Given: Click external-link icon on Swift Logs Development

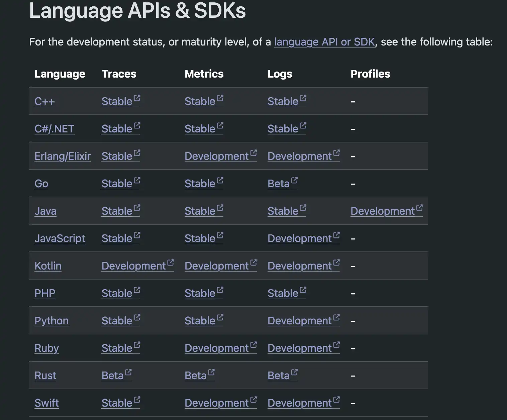Looking at the screenshot, I should tap(336, 400).
